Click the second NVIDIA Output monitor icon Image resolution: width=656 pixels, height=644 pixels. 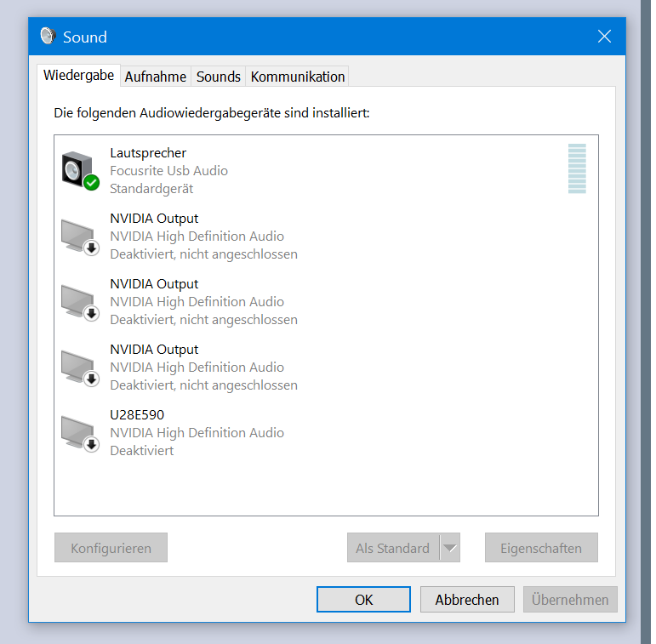point(80,301)
